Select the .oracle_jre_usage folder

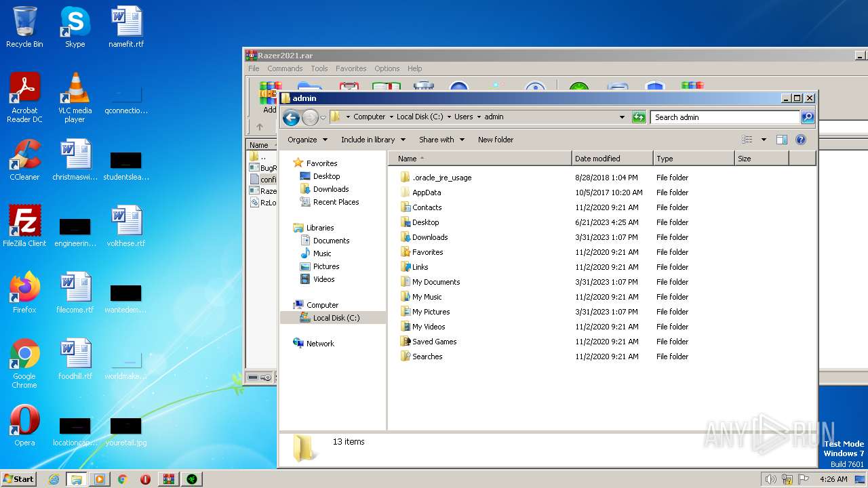pos(435,178)
